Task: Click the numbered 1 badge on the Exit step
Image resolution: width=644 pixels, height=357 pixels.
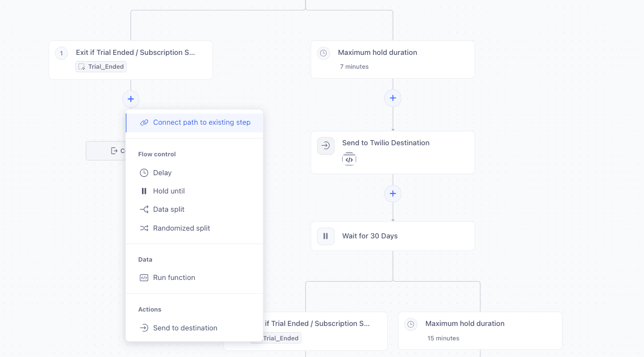Action: [x=60, y=53]
